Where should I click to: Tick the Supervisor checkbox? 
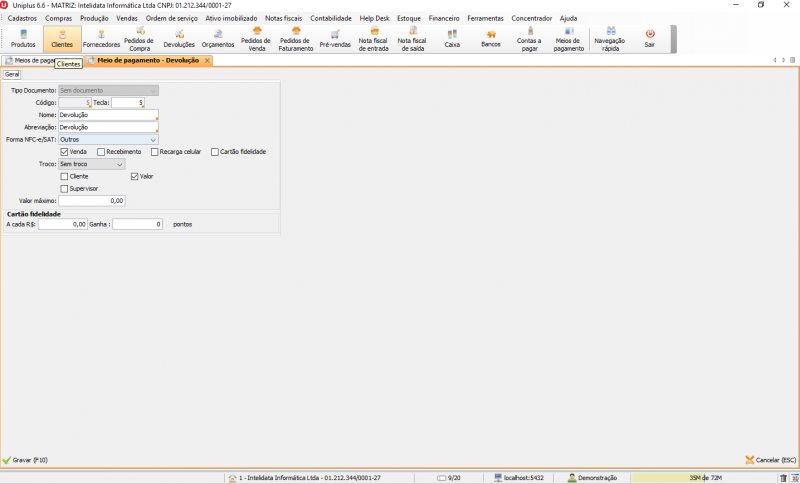tap(64, 189)
